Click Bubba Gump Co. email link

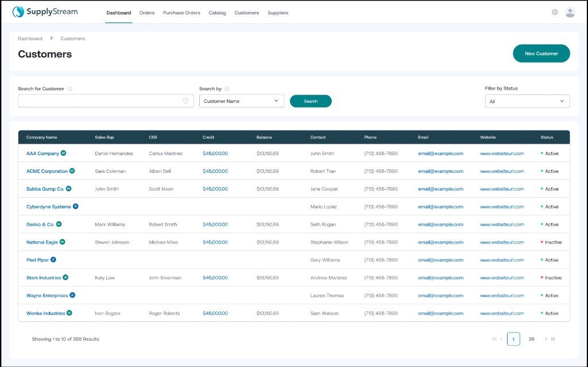tap(440, 189)
